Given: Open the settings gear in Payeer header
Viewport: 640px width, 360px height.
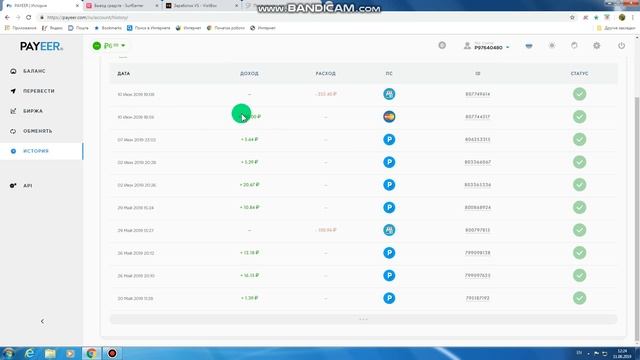Looking at the screenshot, I should (597, 46).
